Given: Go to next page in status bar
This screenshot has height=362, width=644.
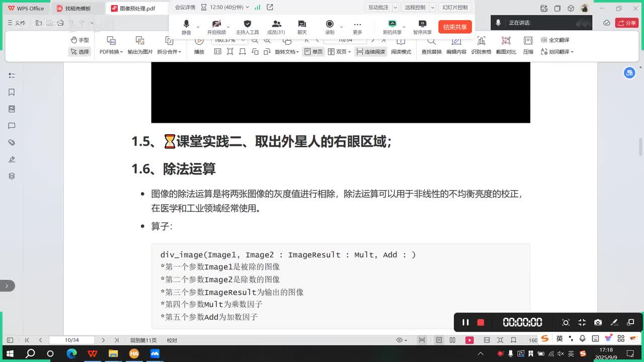Looking at the screenshot, I should click(x=103, y=340).
